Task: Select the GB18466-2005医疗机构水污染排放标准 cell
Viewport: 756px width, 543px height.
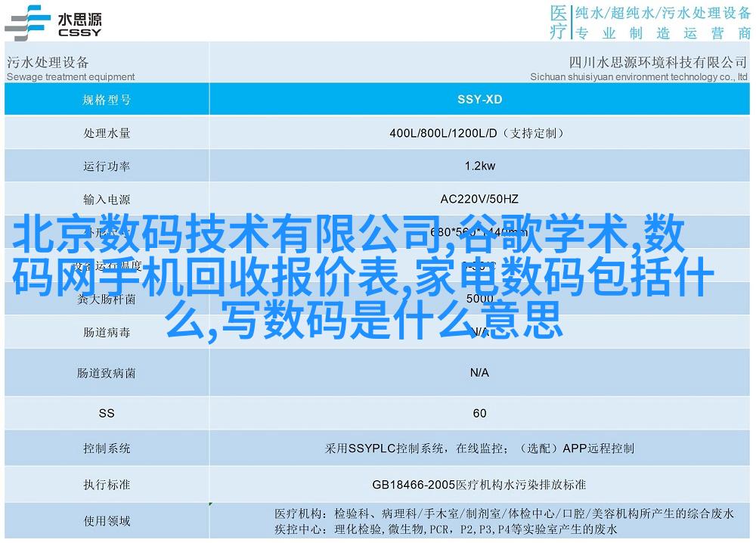Action: [480, 484]
